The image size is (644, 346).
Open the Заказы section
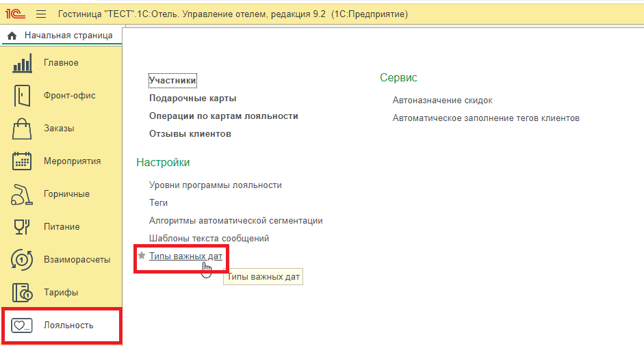click(x=62, y=129)
